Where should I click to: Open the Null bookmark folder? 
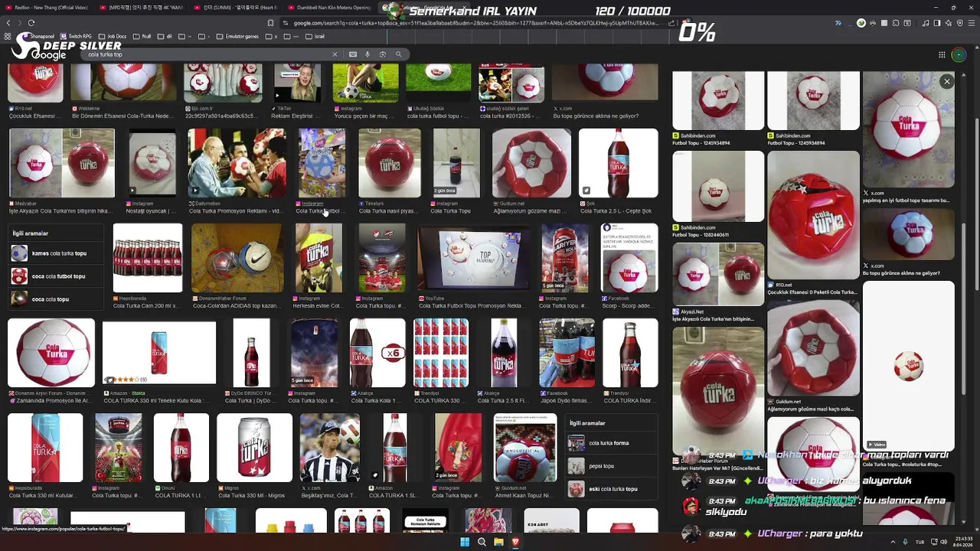tap(142, 36)
